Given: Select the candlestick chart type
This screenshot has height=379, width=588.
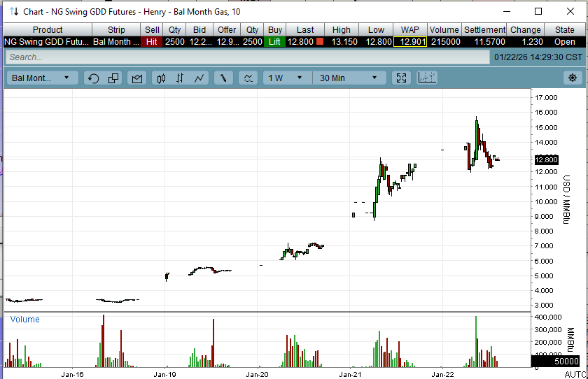Looking at the screenshot, I should (161, 78).
